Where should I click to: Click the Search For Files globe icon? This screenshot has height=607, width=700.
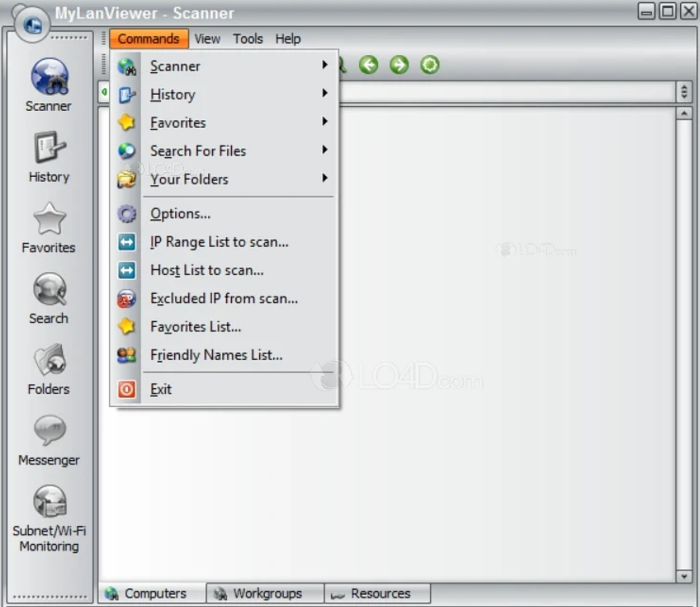coord(127,151)
